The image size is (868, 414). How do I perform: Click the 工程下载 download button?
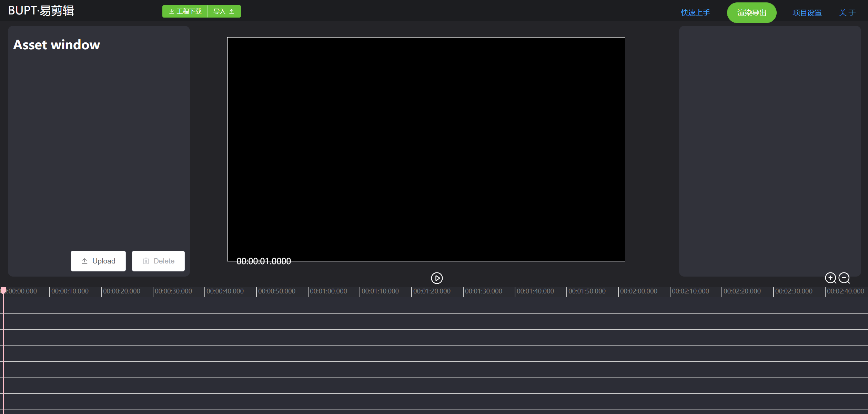pyautogui.click(x=185, y=11)
